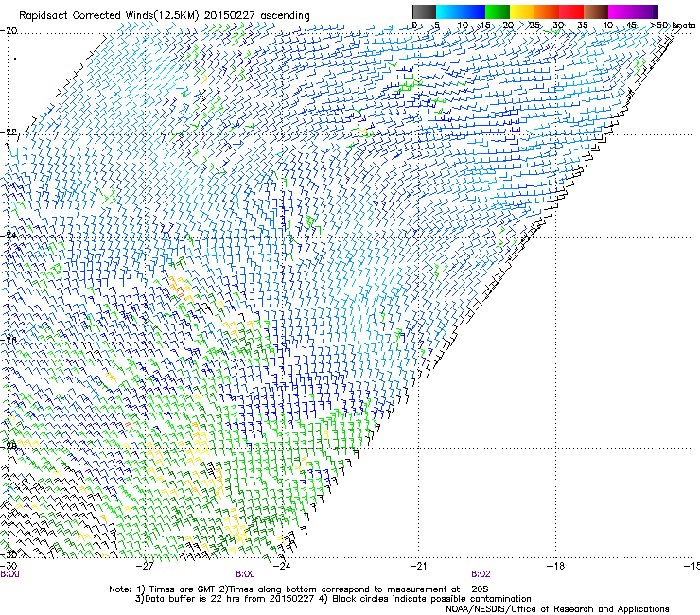Click the gray 0-5 knots legend color
Viewport: 700px width, 615px height.
[x=424, y=11]
